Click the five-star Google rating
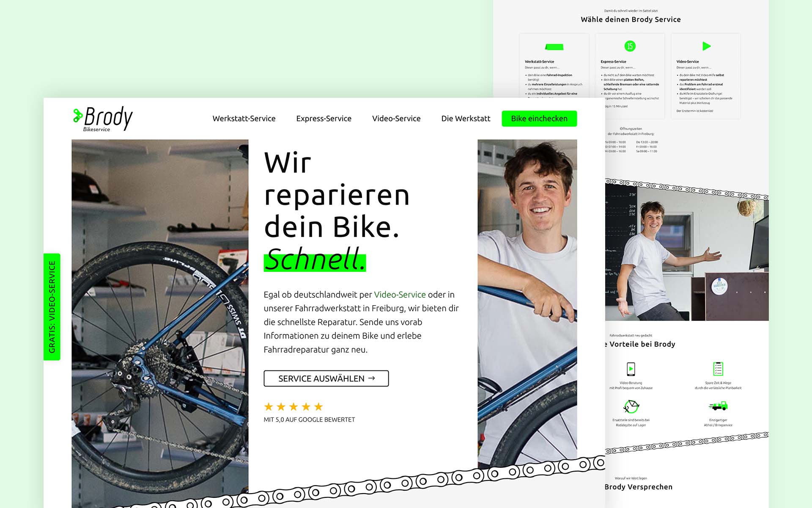Image resolution: width=812 pixels, height=508 pixels. pos(294,407)
